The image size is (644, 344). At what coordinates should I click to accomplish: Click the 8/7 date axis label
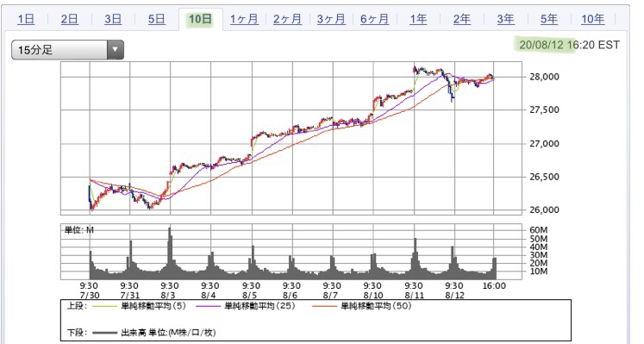pos(331,295)
